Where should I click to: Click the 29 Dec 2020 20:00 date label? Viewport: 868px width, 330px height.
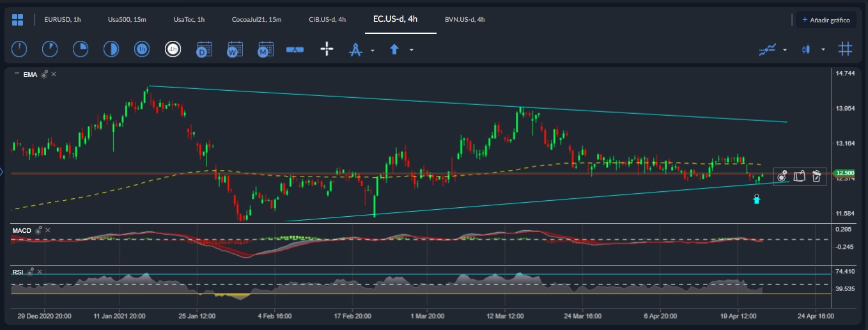(44, 316)
